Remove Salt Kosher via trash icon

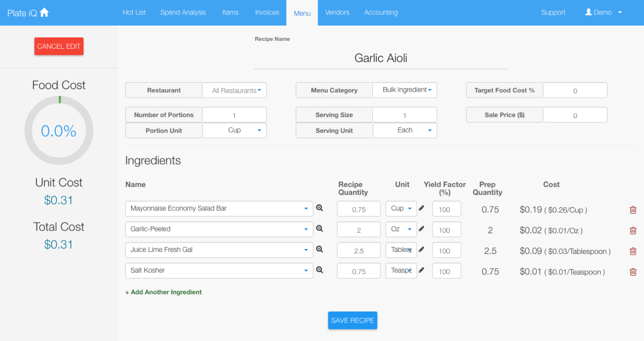pyautogui.click(x=633, y=272)
